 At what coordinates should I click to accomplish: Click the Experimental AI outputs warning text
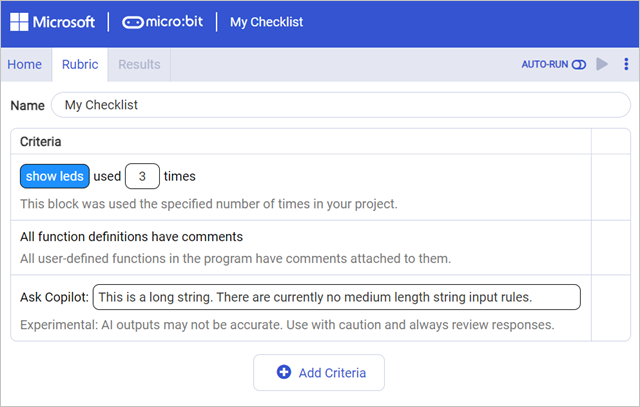(x=287, y=325)
